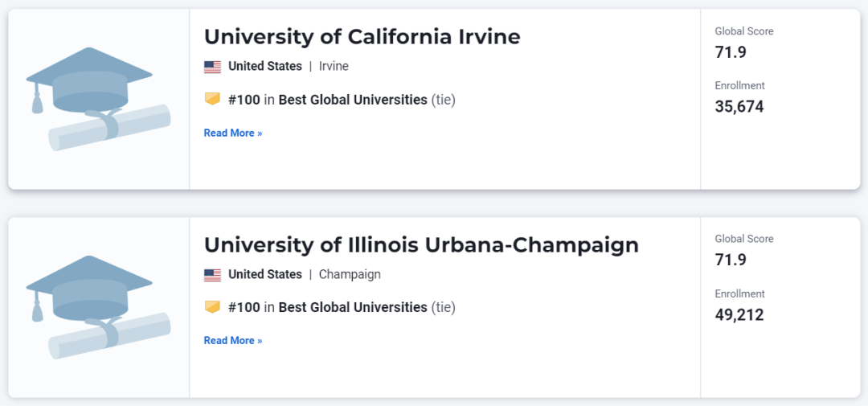868x406 pixels.
Task: Click Read More under UC Irvine
Action: 233,133
